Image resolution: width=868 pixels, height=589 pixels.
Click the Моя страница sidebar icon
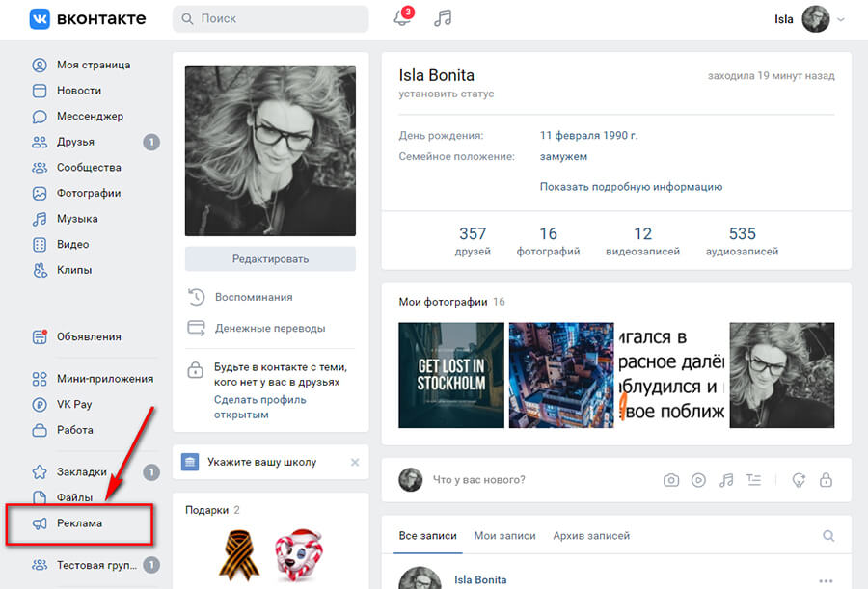40,65
